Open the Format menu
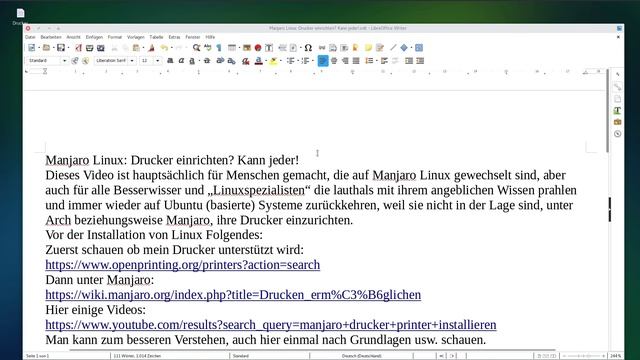The width and height of the screenshot is (640, 360). coord(115,37)
